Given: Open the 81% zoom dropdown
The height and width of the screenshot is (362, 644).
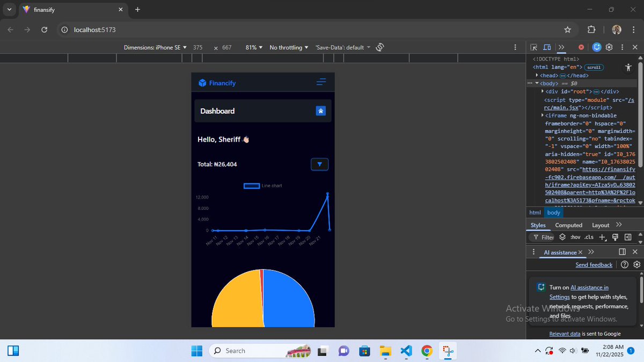Looking at the screenshot, I should point(254,47).
